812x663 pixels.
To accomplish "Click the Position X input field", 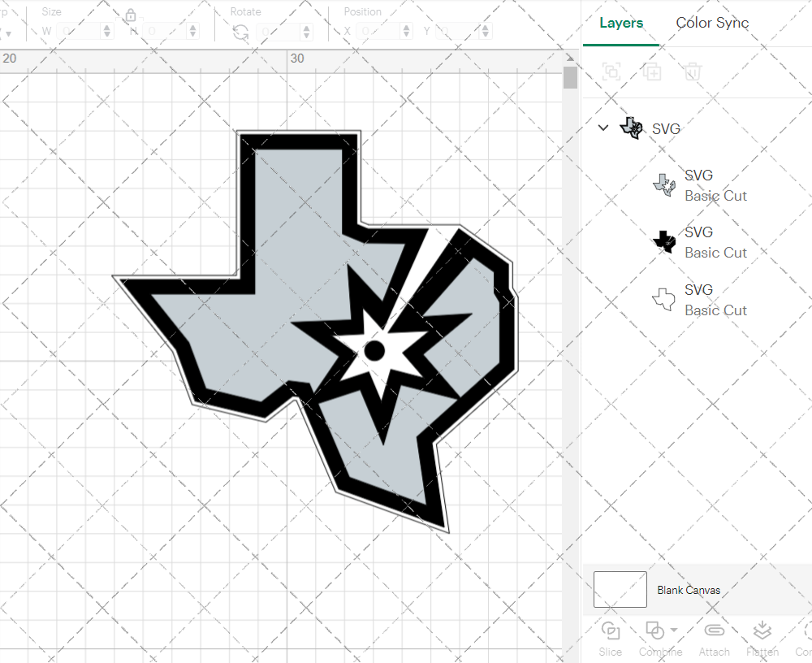I will (378, 31).
